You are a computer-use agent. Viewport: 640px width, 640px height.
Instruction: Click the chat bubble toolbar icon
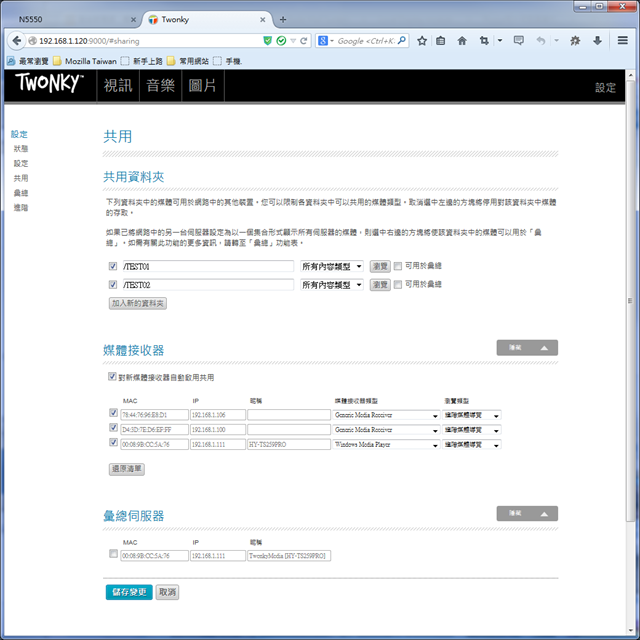(x=518, y=40)
